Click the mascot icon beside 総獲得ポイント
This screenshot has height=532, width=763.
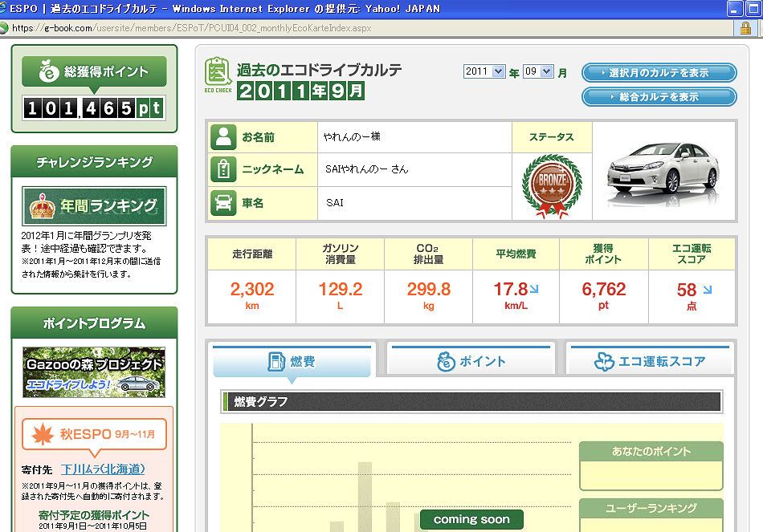coord(49,71)
